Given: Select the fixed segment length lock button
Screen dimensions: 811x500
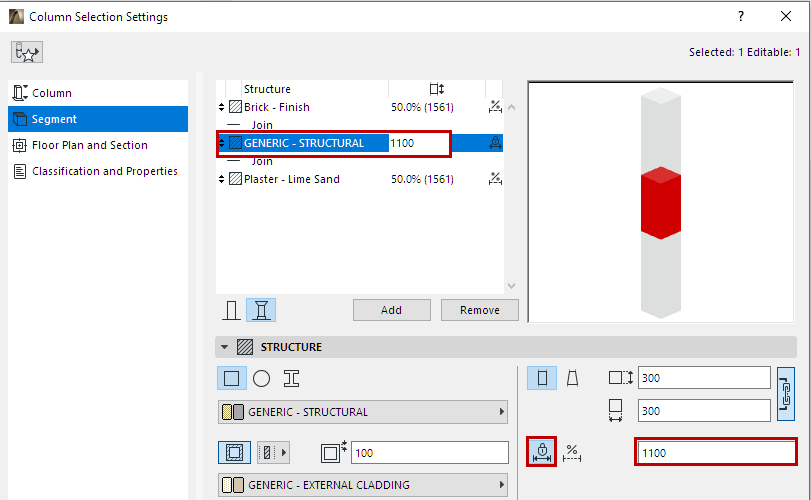Looking at the screenshot, I should pyautogui.click(x=542, y=452).
